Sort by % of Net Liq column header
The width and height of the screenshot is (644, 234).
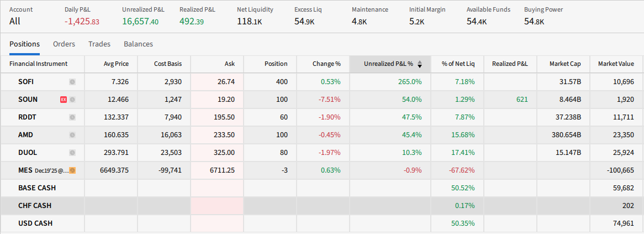[458, 64]
